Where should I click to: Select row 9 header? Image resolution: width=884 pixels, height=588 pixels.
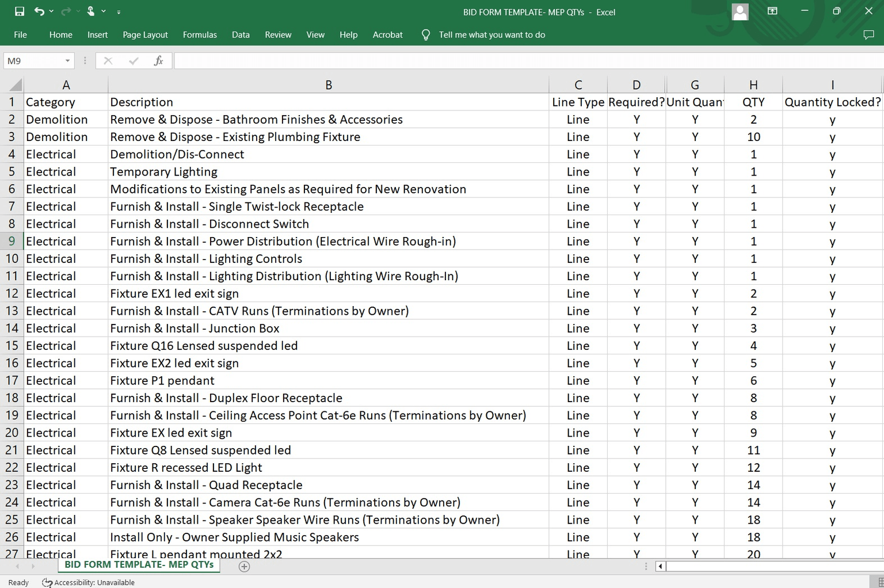[12, 241]
